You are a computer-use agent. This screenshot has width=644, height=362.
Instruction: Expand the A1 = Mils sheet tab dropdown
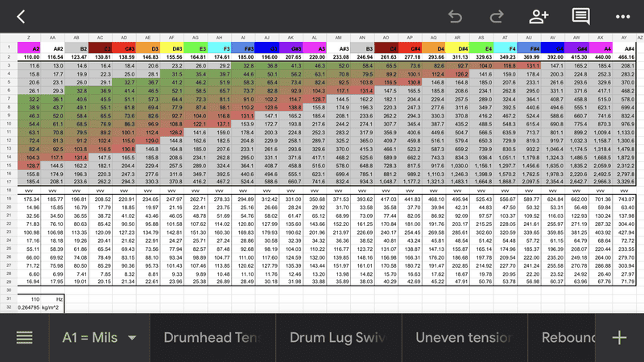point(132,338)
